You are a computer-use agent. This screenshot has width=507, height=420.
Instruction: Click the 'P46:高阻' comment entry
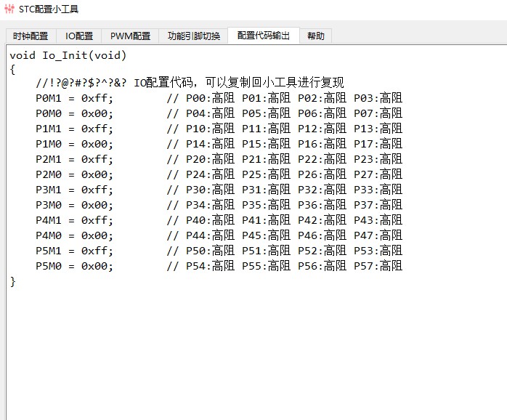(322, 235)
